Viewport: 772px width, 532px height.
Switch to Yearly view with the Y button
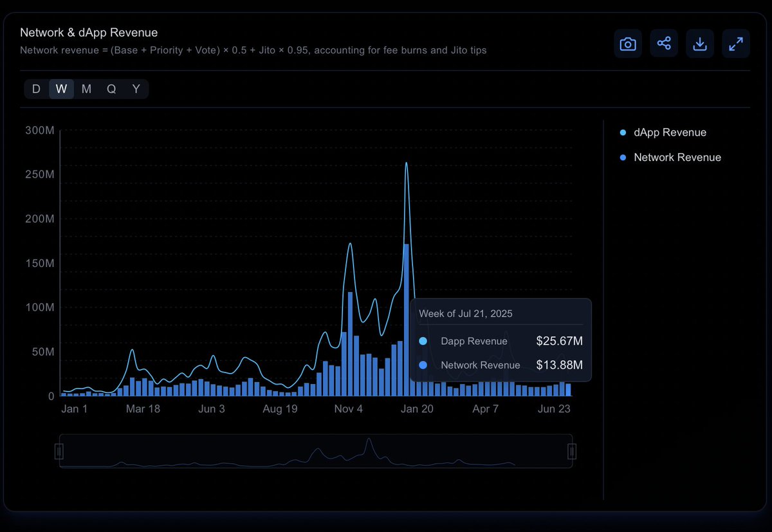pos(136,89)
